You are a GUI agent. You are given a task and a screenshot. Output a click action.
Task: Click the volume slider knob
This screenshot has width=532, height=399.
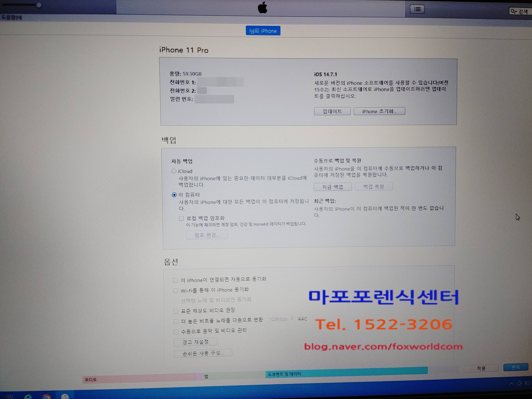point(39,5)
